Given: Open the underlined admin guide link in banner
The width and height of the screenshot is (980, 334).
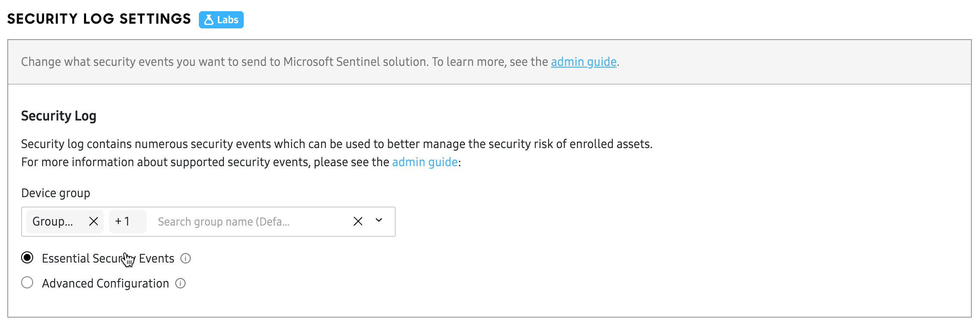Looking at the screenshot, I should tap(583, 62).
